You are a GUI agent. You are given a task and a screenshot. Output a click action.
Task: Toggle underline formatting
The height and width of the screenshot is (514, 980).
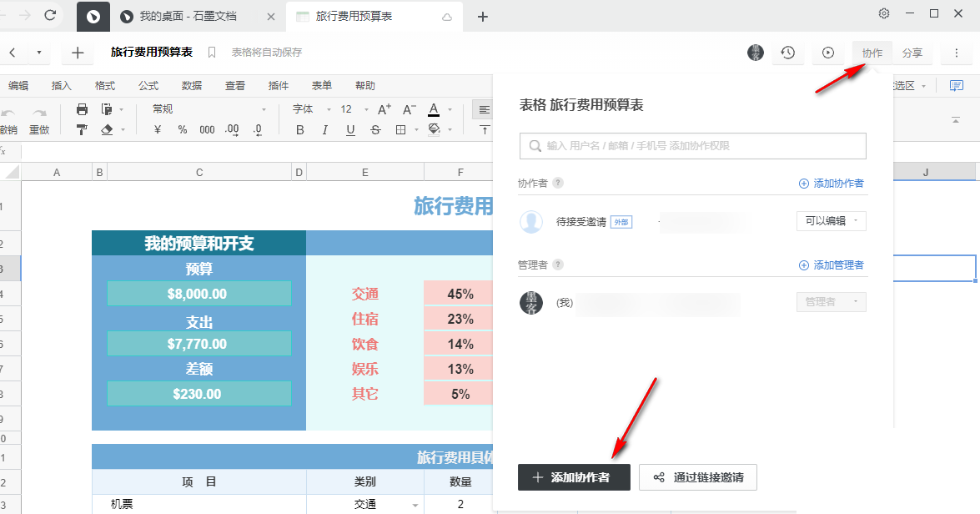point(350,129)
